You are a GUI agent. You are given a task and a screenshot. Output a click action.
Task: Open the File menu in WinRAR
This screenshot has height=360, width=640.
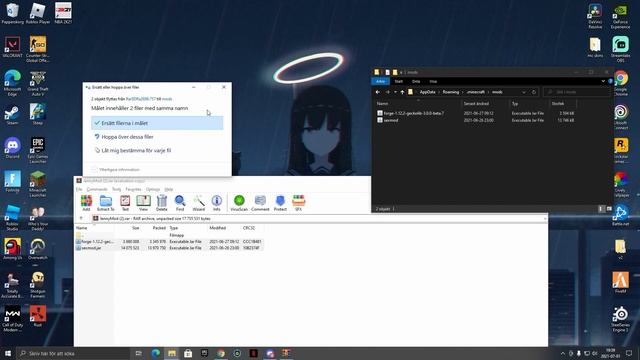pyautogui.click(x=79, y=189)
